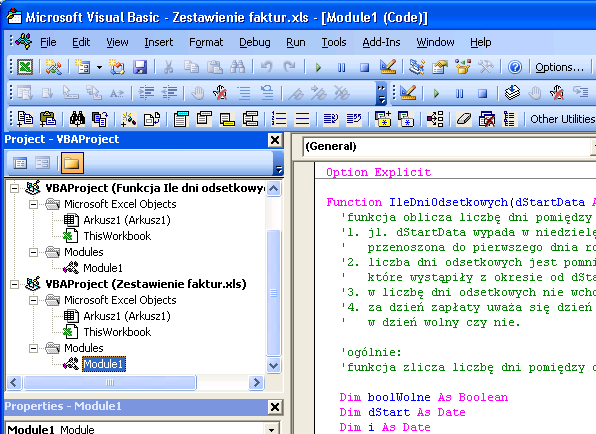This screenshot has width=596, height=434.
Task: Open the Tools menu
Action: point(334,42)
